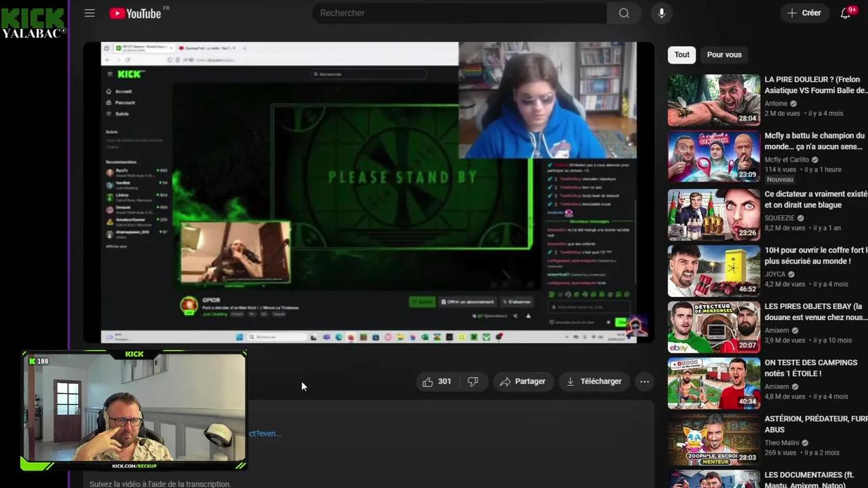Visit the Mcfly et Carlito channel name
The image size is (868, 488).
tap(787, 160)
